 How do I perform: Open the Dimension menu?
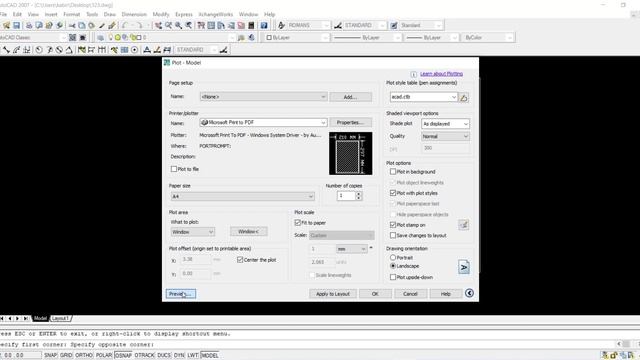[x=134, y=14]
